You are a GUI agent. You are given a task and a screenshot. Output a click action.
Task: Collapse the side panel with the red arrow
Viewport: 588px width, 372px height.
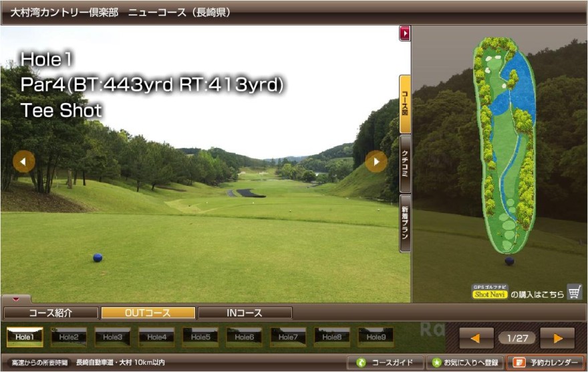(404, 33)
